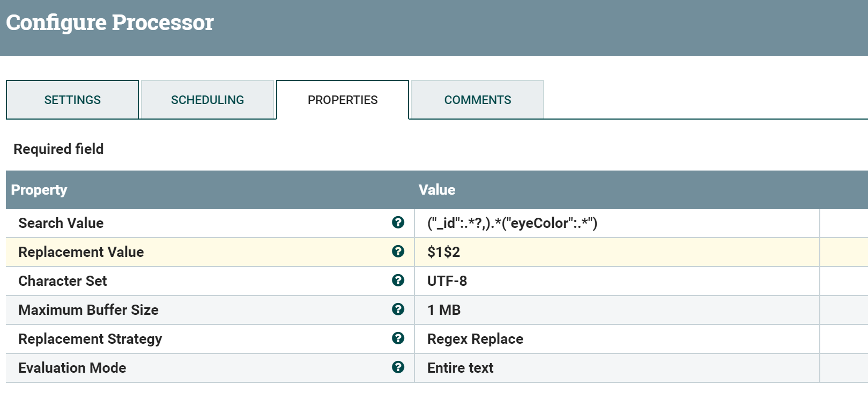Click help icon beside Character Set
The height and width of the screenshot is (399, 868).
pos(398,280)
